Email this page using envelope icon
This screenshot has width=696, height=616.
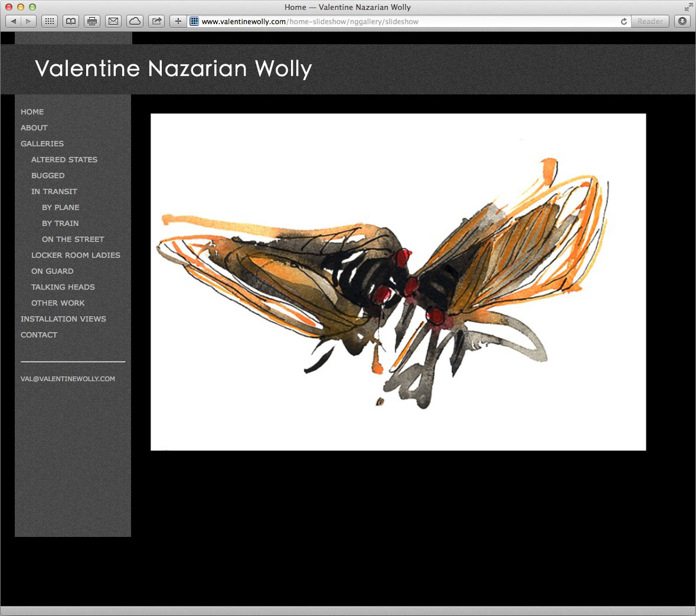(x=113, y=21)
